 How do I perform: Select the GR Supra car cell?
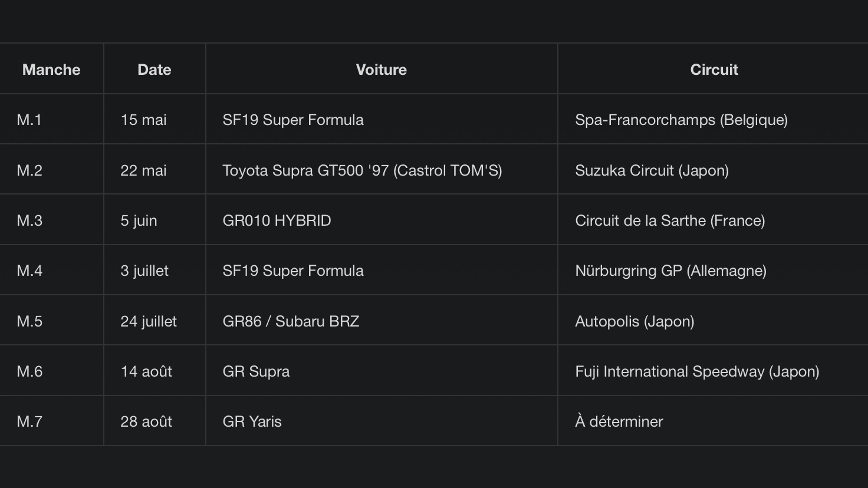click(382, 371)
